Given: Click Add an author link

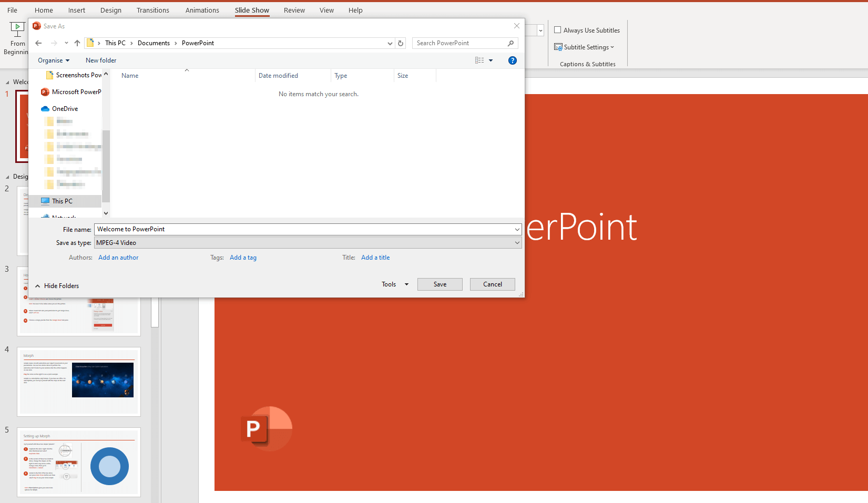Looking at the screenshot, I should click(x=118, y=258).
